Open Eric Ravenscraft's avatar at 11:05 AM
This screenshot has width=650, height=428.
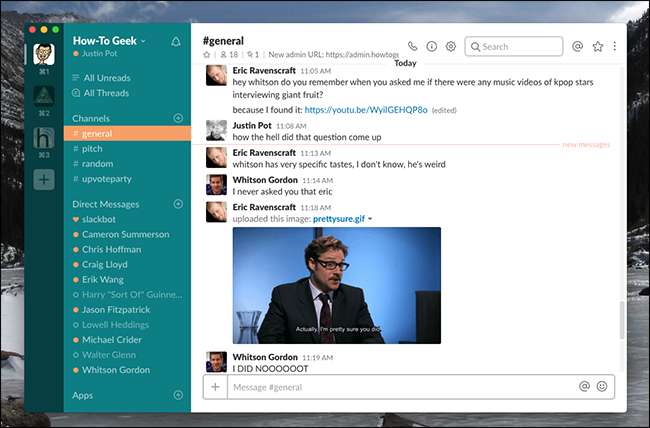coord(216,75)
